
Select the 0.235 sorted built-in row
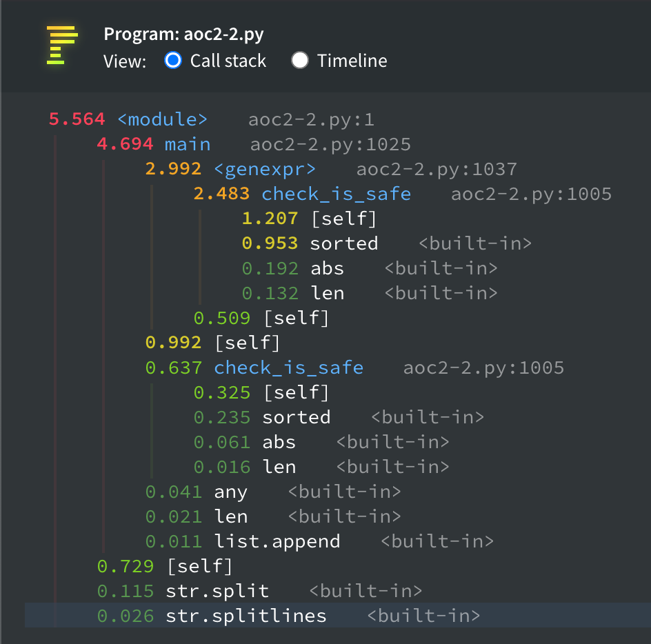click(339, 418)
